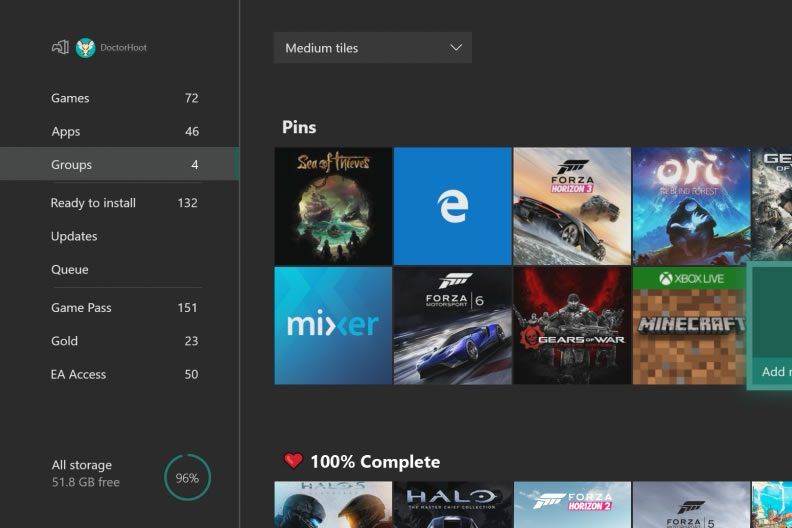Open the Updates section
The image size is (792, 528).
120,236
